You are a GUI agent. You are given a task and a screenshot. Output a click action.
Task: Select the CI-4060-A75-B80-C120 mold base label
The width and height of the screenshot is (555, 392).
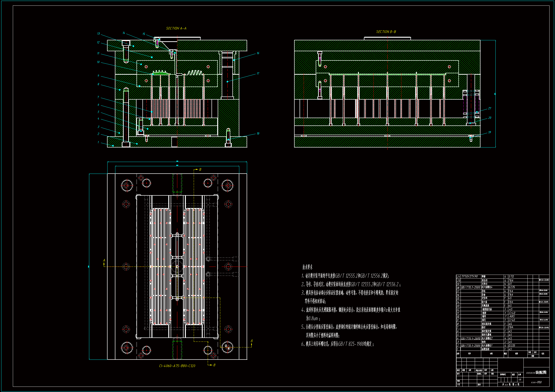click(177, 366)
